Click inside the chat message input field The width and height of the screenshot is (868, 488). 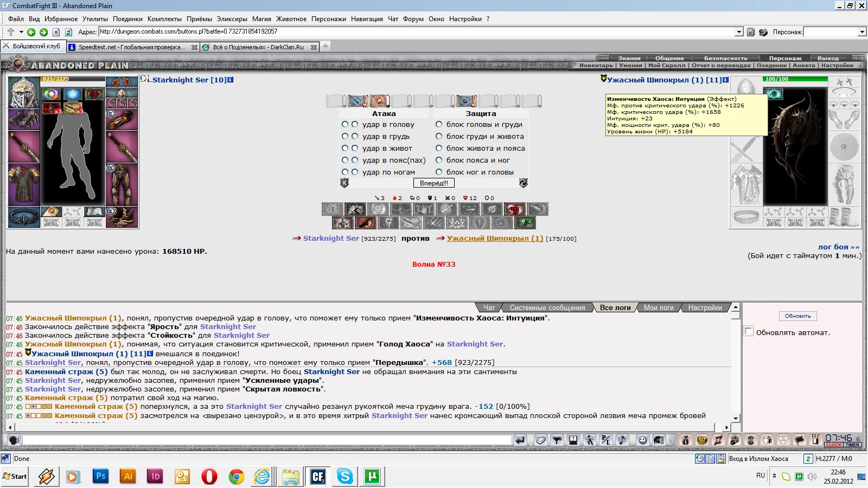(267, 440)
